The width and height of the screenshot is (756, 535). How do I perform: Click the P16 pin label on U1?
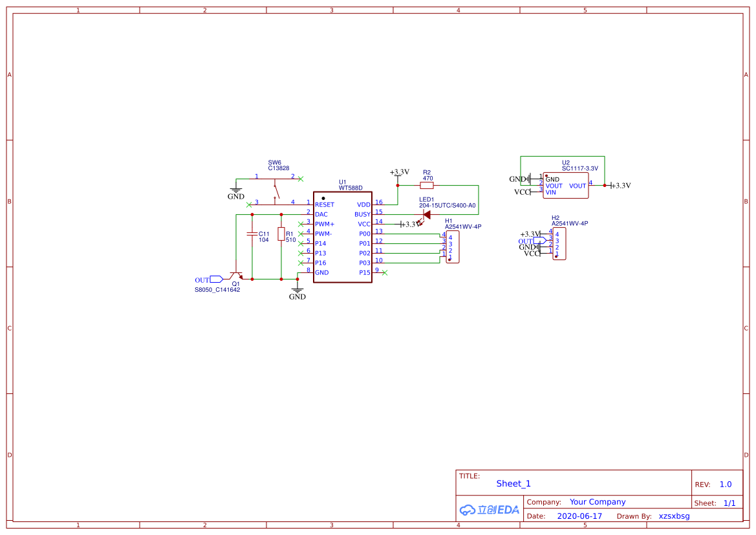[x=321, y=263]
